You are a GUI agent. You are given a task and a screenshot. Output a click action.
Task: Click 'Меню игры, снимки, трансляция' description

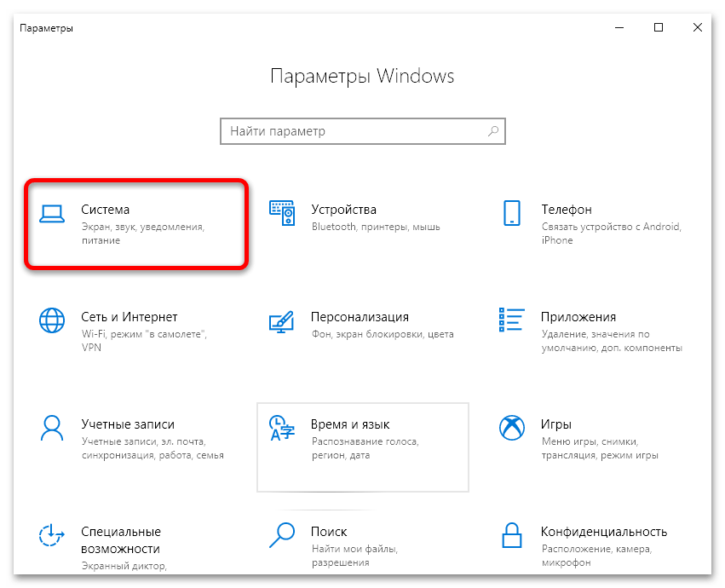pos(600,448)
